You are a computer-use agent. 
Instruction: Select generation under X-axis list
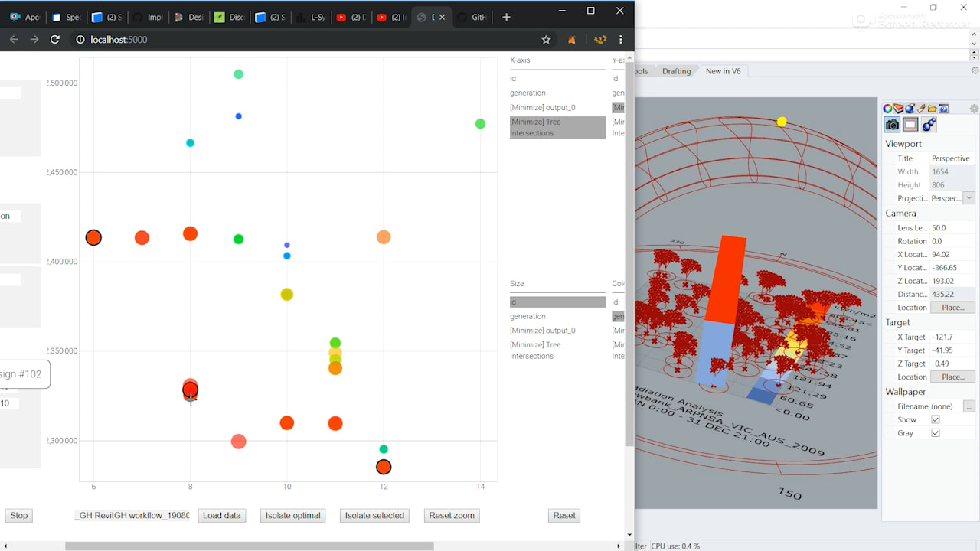point(557,93)
